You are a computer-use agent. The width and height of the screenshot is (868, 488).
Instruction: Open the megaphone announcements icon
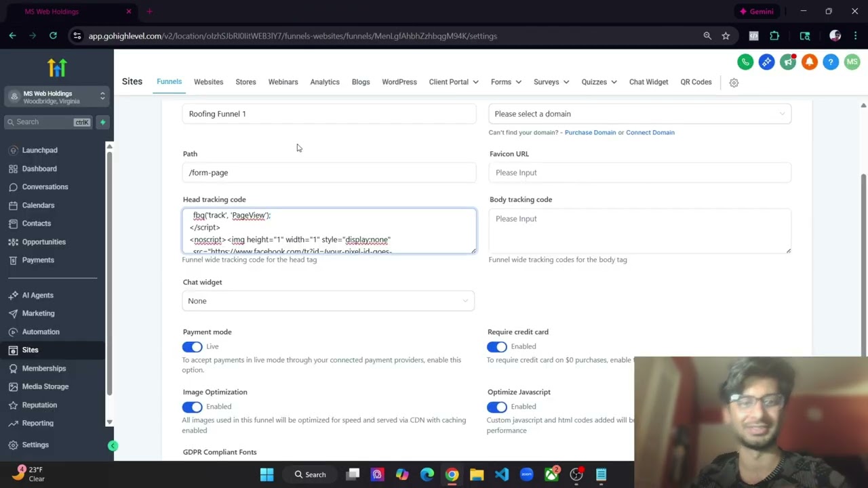(788, 62)
